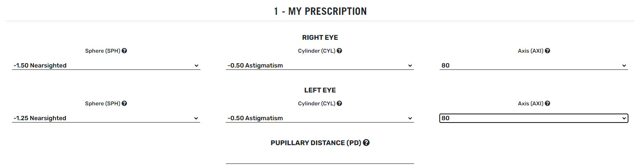Click the Pupillary Distance (PD) help icon

click(366, 143)
